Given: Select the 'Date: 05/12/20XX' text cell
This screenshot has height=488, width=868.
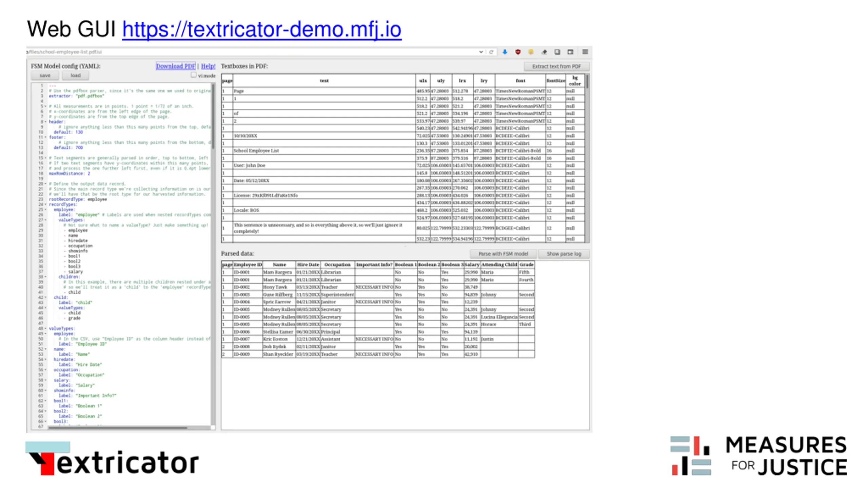Looking at the screenshot, I should pyautogui.click(x=324, y=181).
